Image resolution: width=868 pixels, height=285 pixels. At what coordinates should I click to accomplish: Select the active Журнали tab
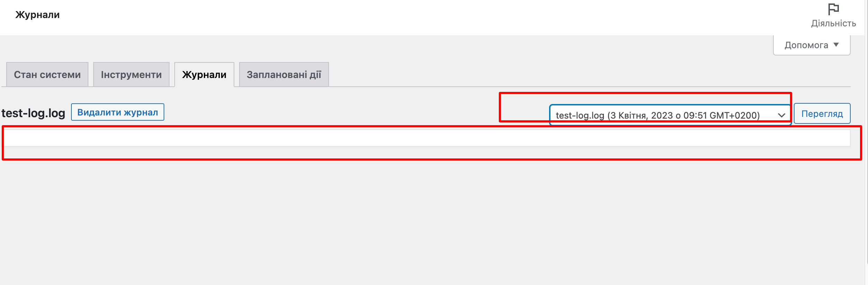pyautogui.click(x=204, y=75)
